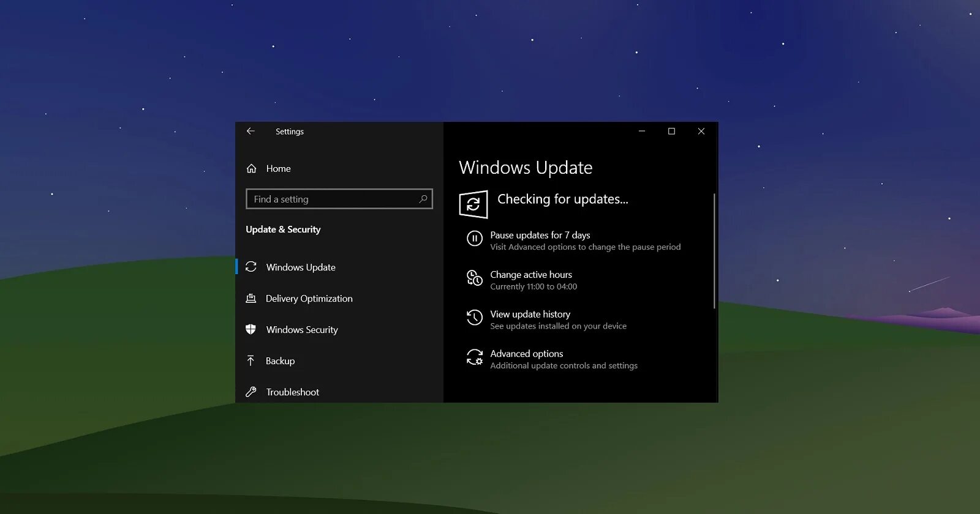Viewport: 980px width, 514px height.
Task: Click the search magnifier icon
Action: coord(423,199)
